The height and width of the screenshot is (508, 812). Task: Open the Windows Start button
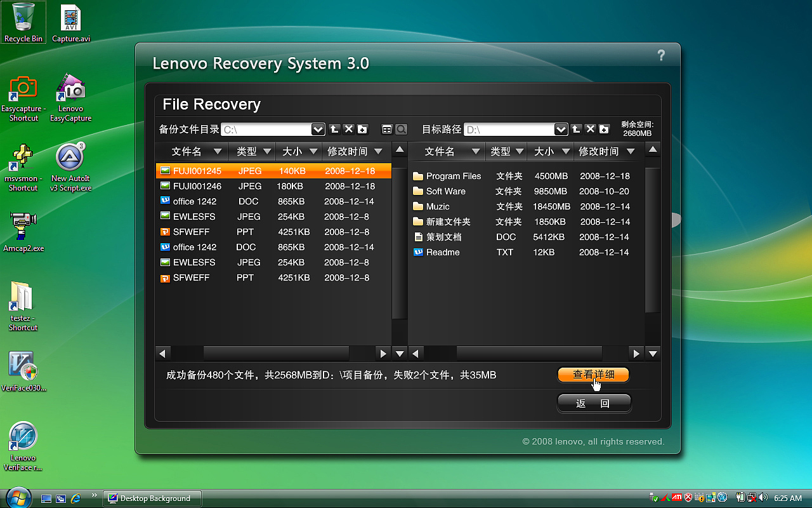click(18, 497)
